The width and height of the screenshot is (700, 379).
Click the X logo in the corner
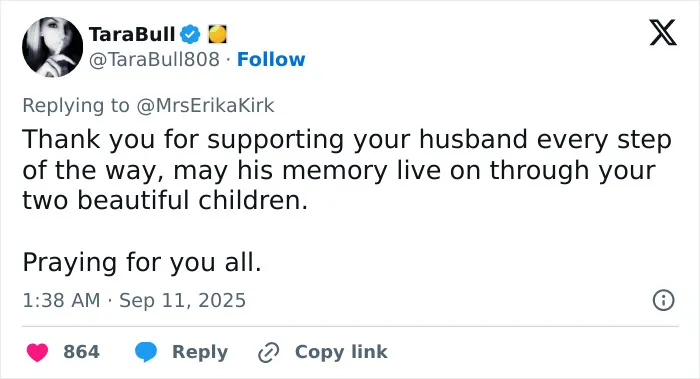[663, 32]
